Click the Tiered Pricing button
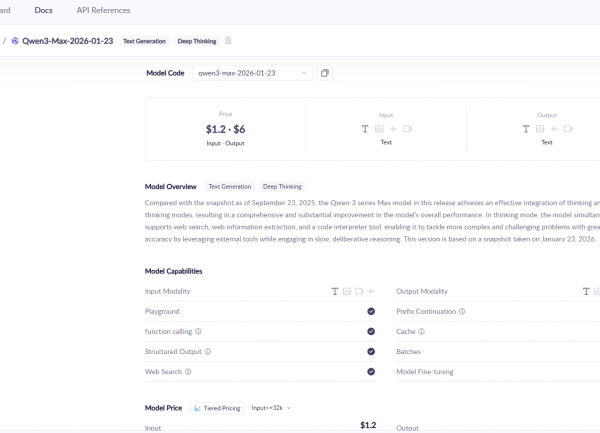The height and width of the screenshot is (433, 600). pos(217,408)
